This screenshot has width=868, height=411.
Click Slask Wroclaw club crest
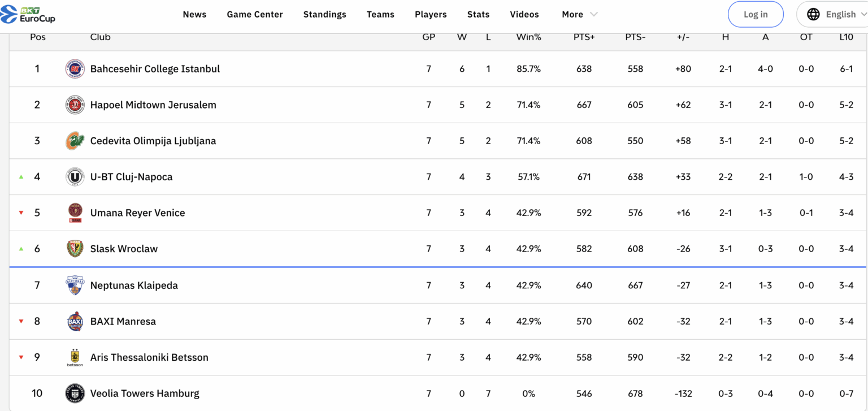pos(75,249)
